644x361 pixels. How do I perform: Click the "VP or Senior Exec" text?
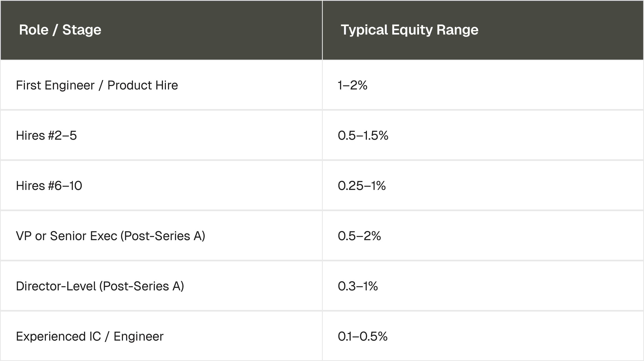(66, 236)
